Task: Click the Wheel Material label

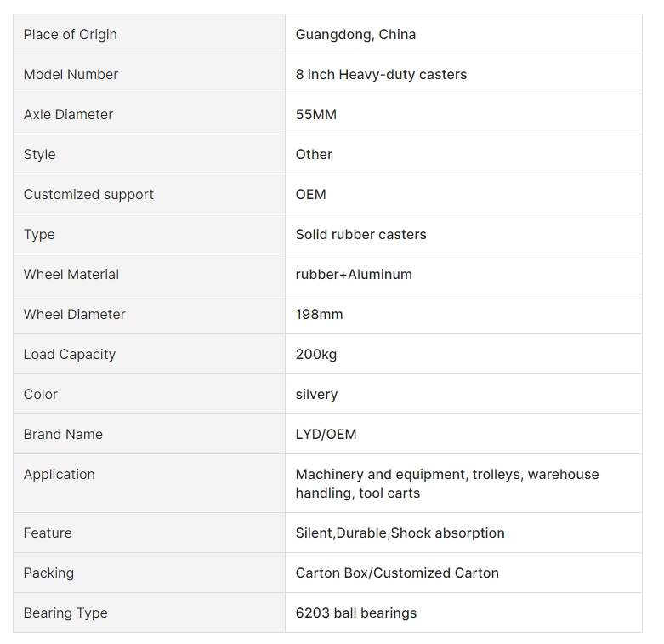Action: coord(71,274)
